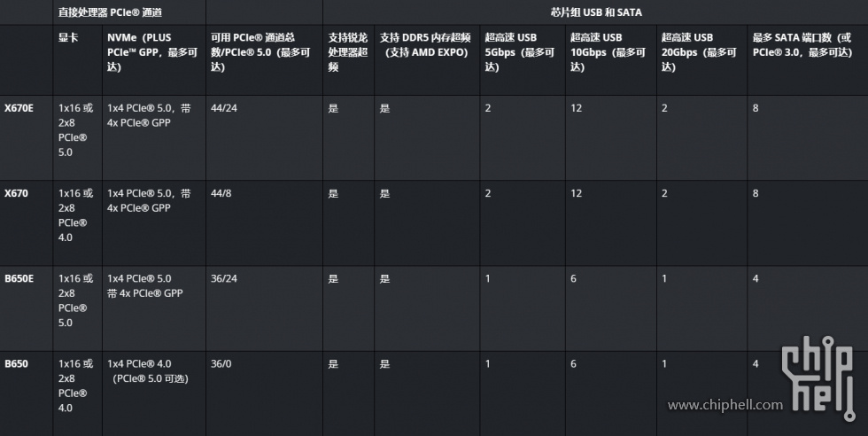This screenshot has width=868, height=436.
Task: Click the 超高速 USB 20Gbps header
Action: [699, 52]
